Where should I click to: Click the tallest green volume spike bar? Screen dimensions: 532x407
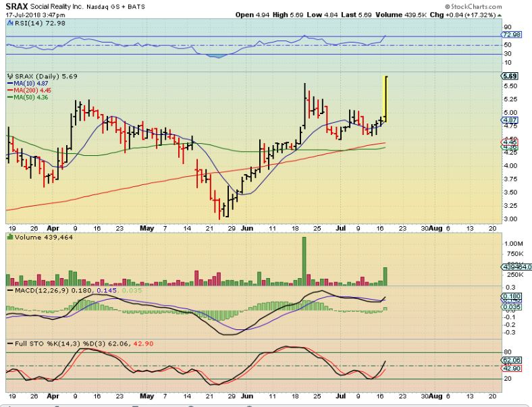[x=304, y=261]
